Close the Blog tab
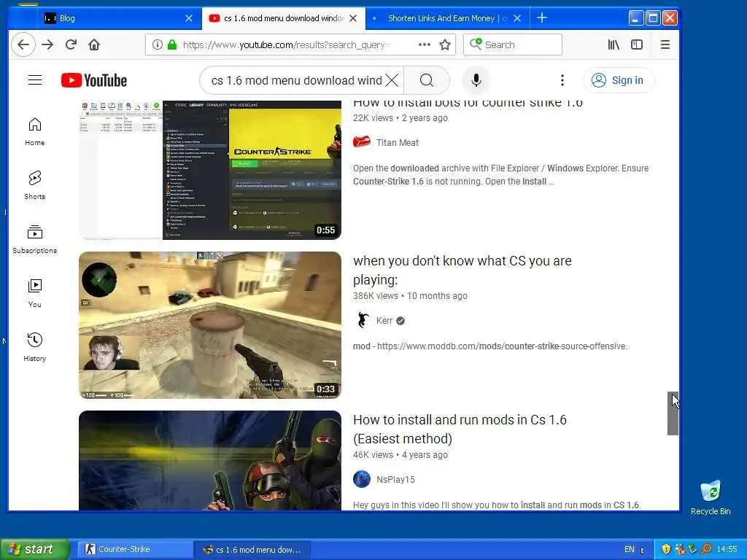This screenshot has height=560, width=747. click(189, 18)
